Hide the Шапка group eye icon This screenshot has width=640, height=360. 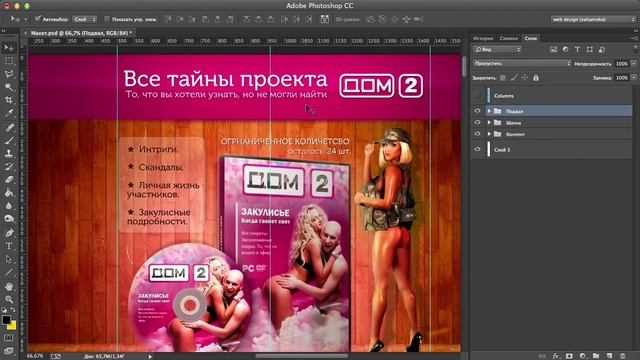[x=477, y=122]
